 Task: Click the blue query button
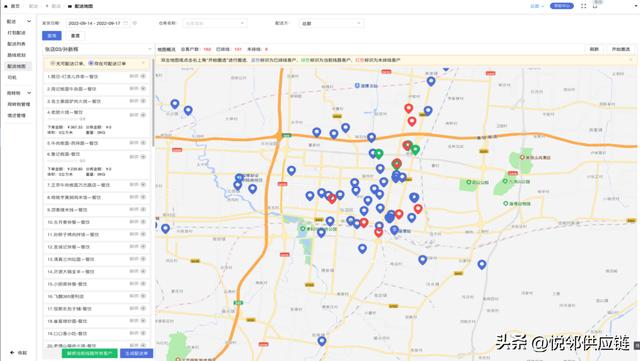pyautogui.click(x=52, y=36)
